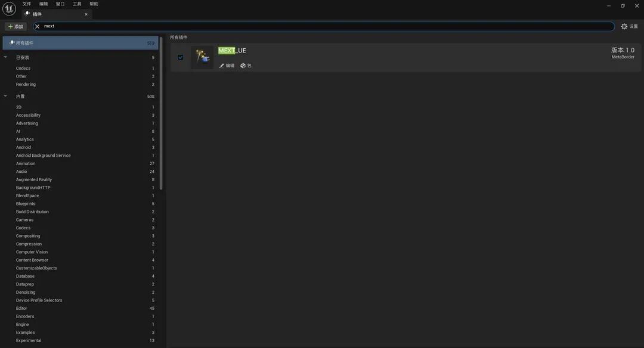Click 编辑 under the MEXT_UE plugin
Viewport: 644px width, 348px height.
click(x=227, y=66)
